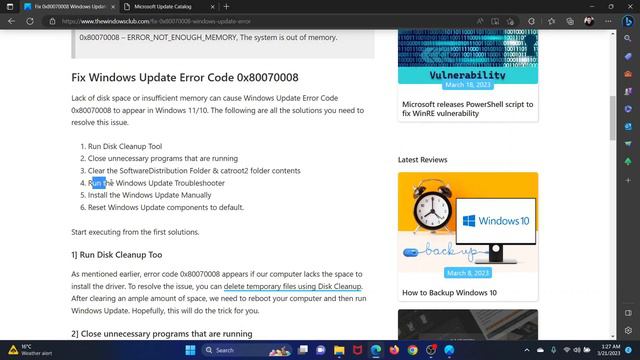Image resolution: width=640 pixels, height=360 pixels.
Task: Open the Favorites star panel
Action: coord(551,21)
